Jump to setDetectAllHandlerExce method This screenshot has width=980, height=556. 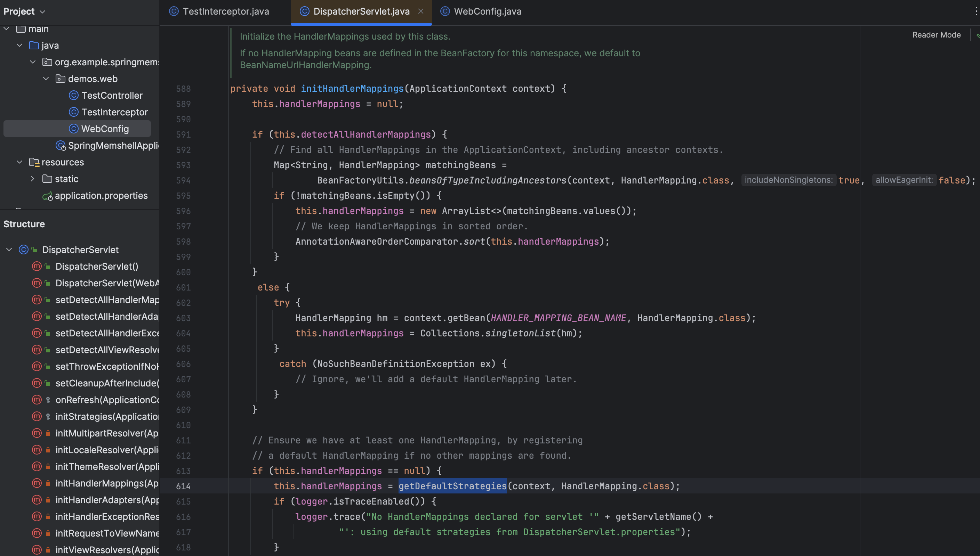click(x=107, y=333)
